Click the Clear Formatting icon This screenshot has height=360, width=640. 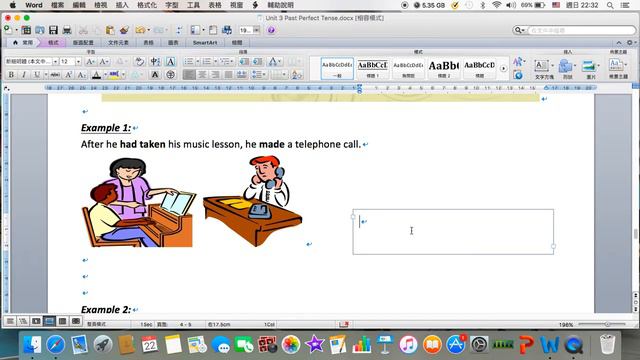[x=140, y=62]
